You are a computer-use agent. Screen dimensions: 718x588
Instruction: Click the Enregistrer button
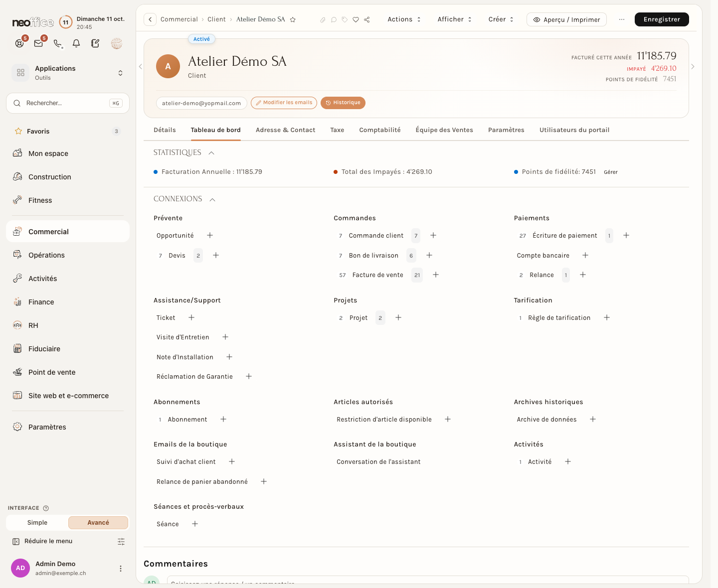tap(662, 19)
